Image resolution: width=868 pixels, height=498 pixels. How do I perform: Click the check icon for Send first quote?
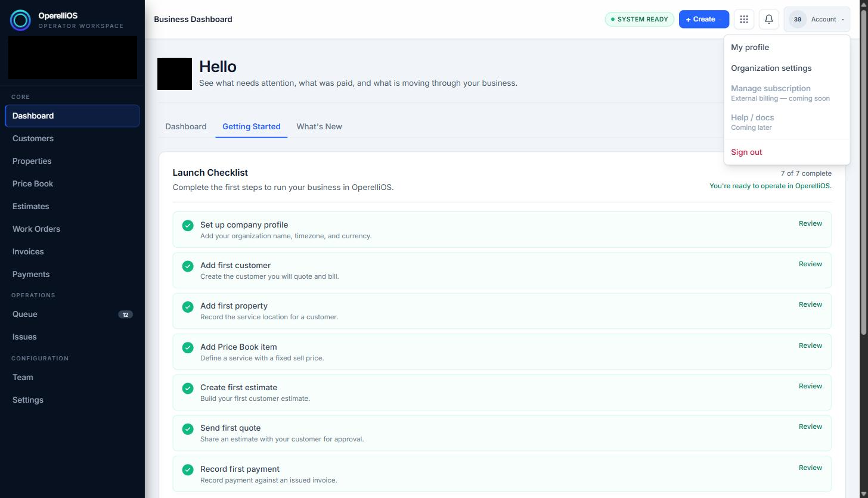pyautogui.click(x=188, y=429)
